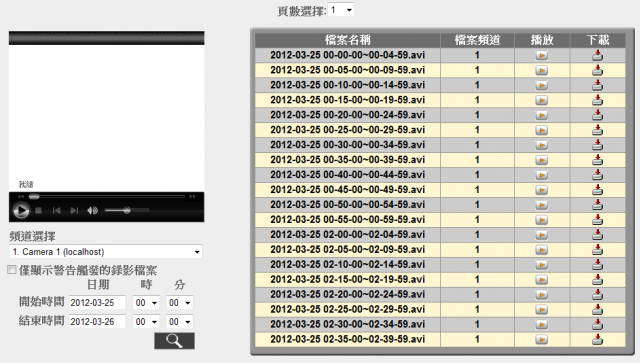The width and height of the screenshot is (640, 363).
Task: Play the 02-00-00~02-04-59.avi recording
Action: coord(541,235)
